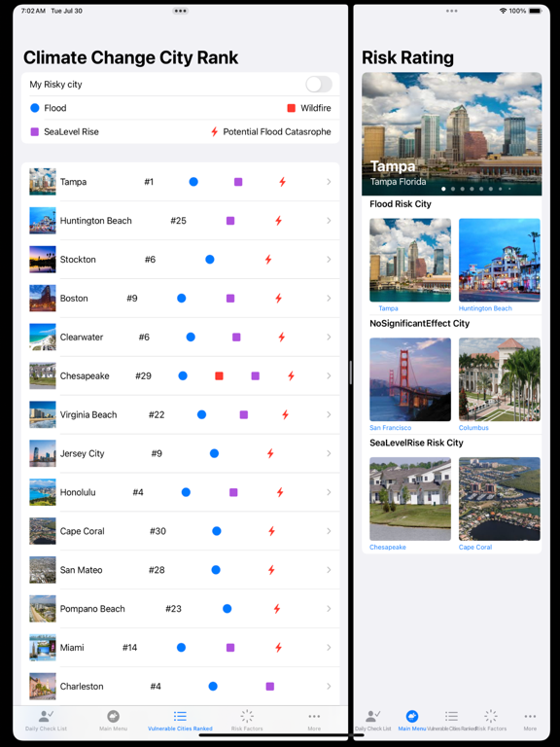Open Daily Check List tab in Risk Rating app
Screen dimensions: 560x747
tap(373, 721)
